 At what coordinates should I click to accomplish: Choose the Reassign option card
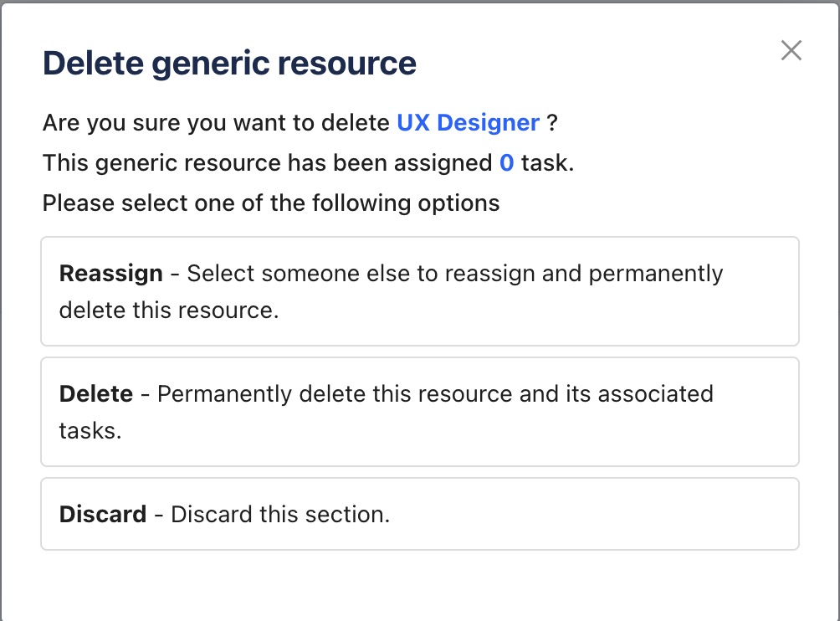tap(419, 291)
